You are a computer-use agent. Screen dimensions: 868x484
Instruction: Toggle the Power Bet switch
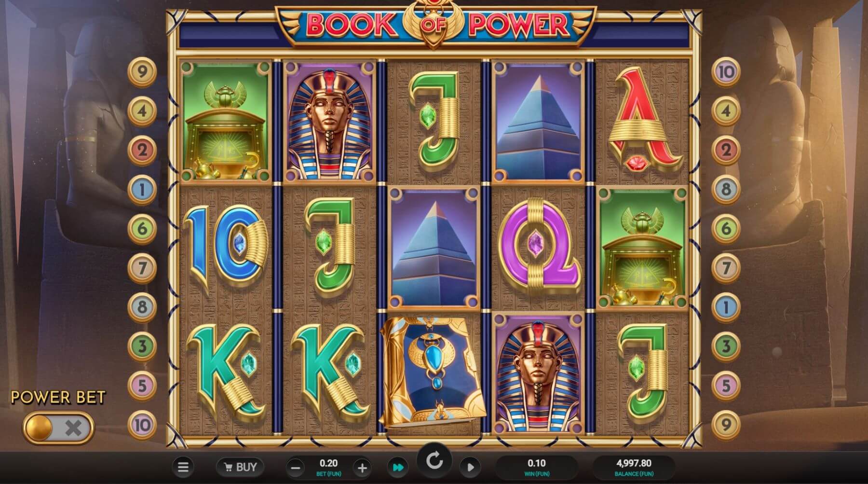coord(58,427)
